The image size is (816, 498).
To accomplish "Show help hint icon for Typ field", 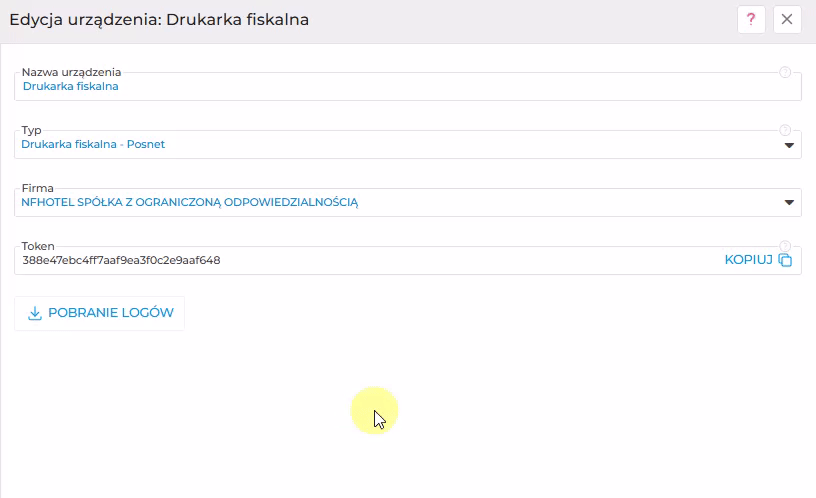I will coord(785,130).
